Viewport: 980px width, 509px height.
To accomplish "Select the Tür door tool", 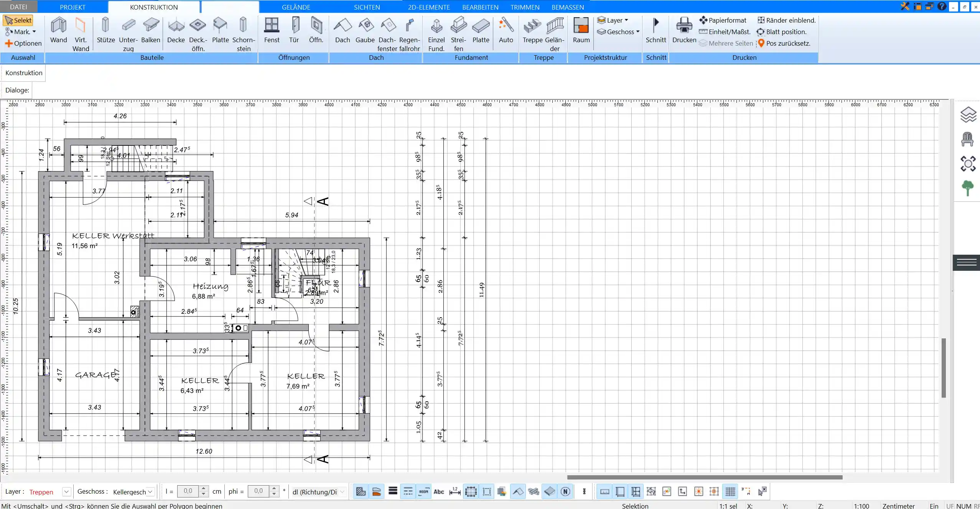I will point(294,30).
